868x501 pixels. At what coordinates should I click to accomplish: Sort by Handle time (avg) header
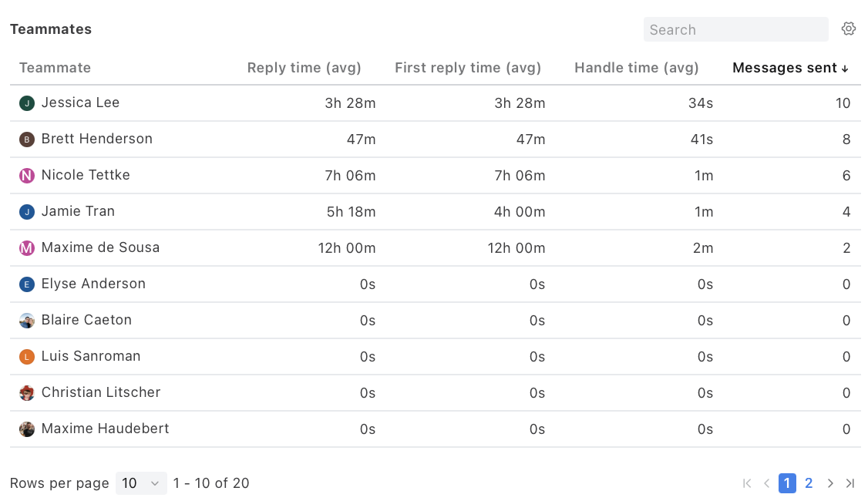(636, 68)
